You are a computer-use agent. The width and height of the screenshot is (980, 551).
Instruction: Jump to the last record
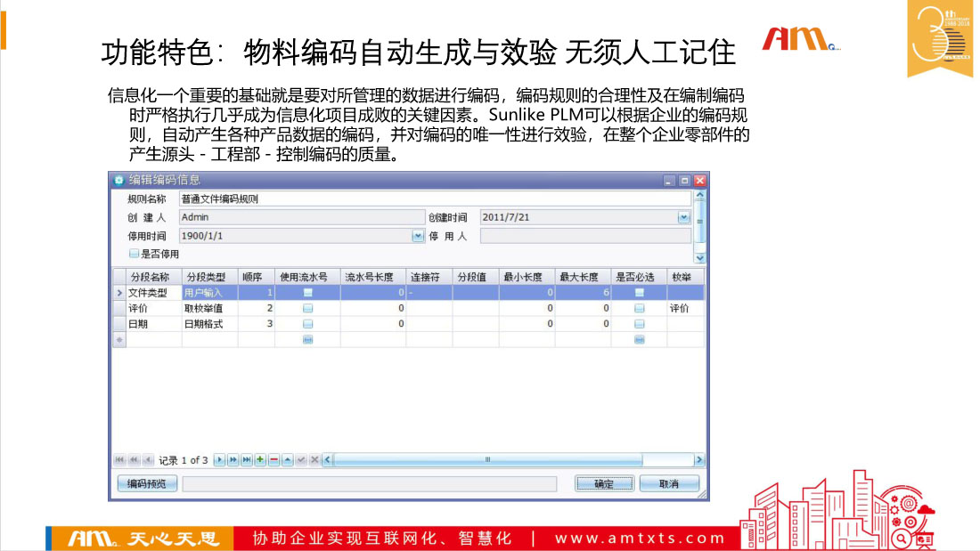(247, 460)
